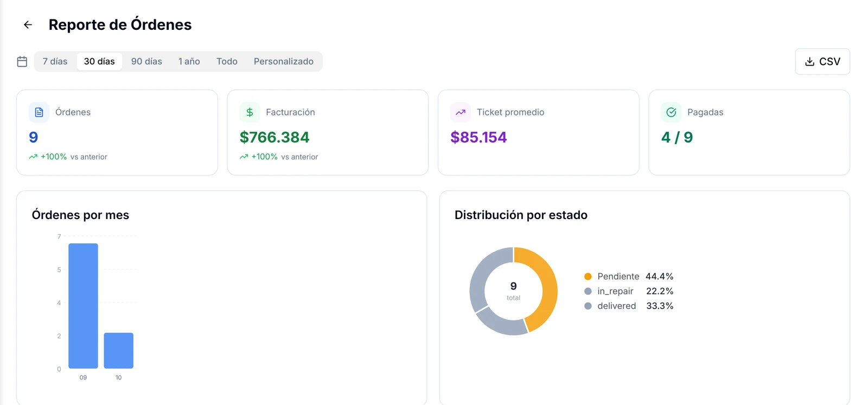Click the Facturación label

click(x=290, y=112)
